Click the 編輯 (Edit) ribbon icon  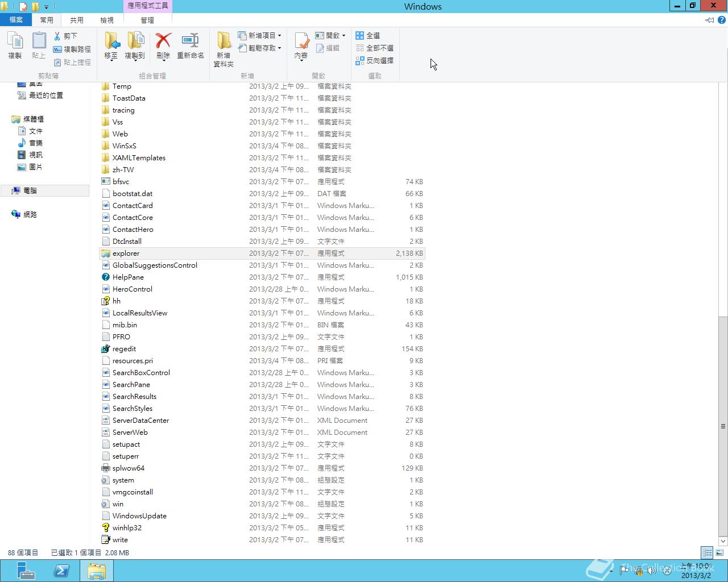[x=328, y=48]
